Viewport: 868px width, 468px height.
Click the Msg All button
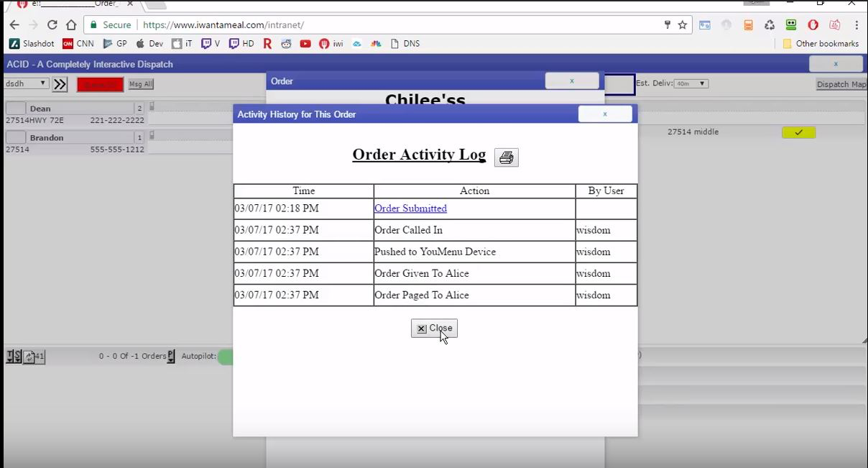pyautogui.click(x=139, y=83)
